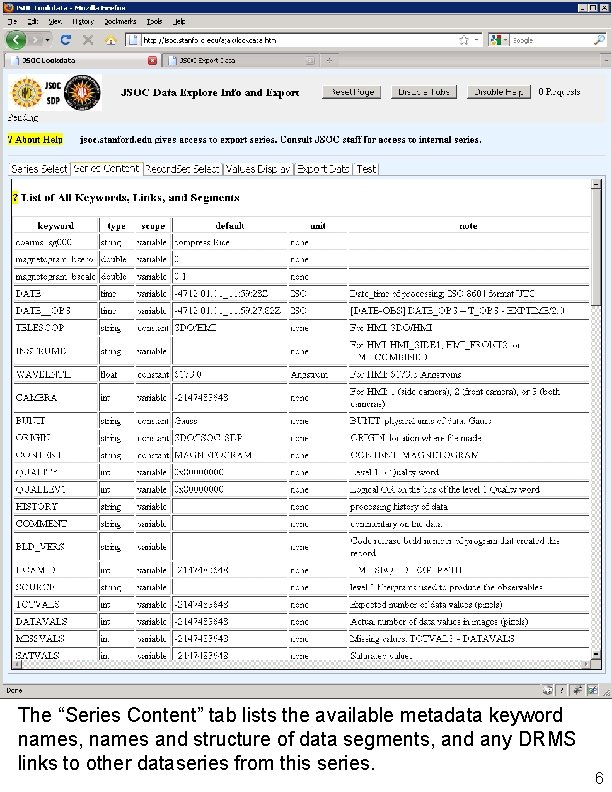Reload the page with the refresh icon
Viewport: 612px width, 792px height.
click(66, 39)
